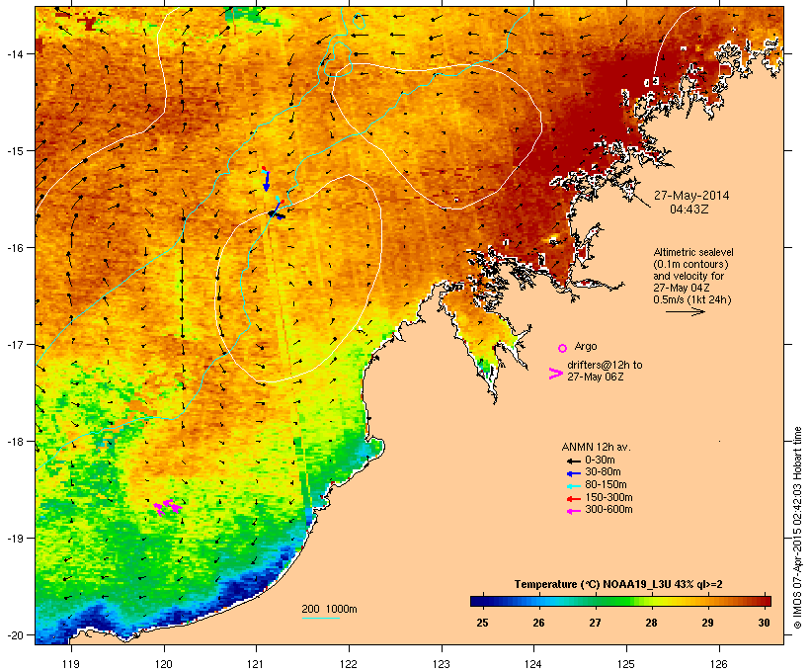Viewport: 810px width, 672px height.
Task: Click the red 150-300m legend arrow
Action: click(x=573, y=499)
